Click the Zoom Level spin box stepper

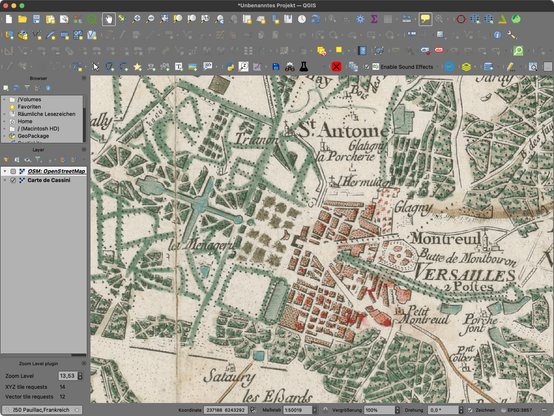click(80, 376)
